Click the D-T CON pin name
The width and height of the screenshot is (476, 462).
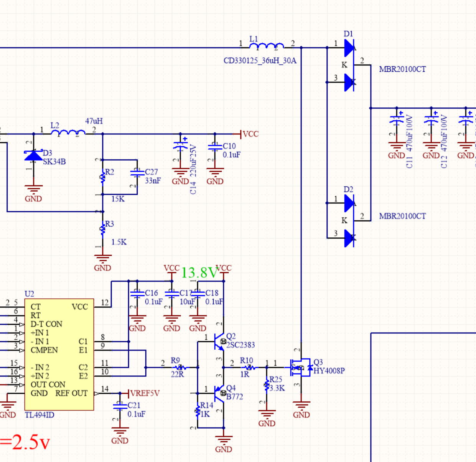pyautogui.click(x=46, y=324)
